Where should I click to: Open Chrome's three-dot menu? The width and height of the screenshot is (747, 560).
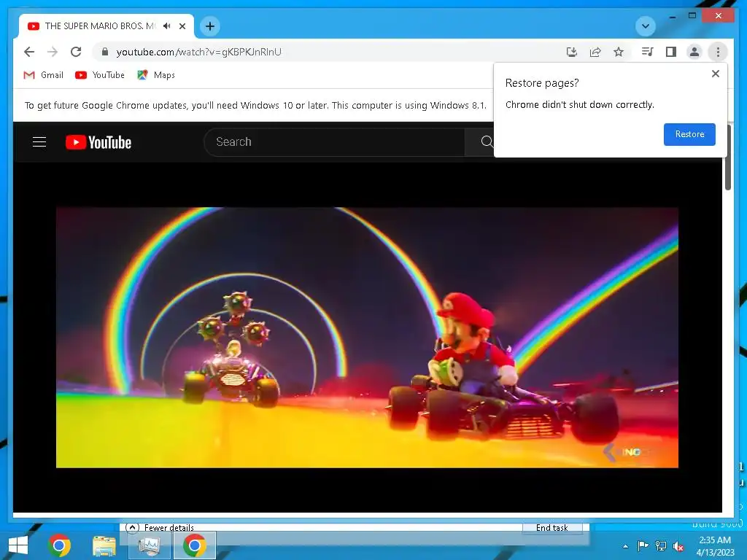pos(718,52)
